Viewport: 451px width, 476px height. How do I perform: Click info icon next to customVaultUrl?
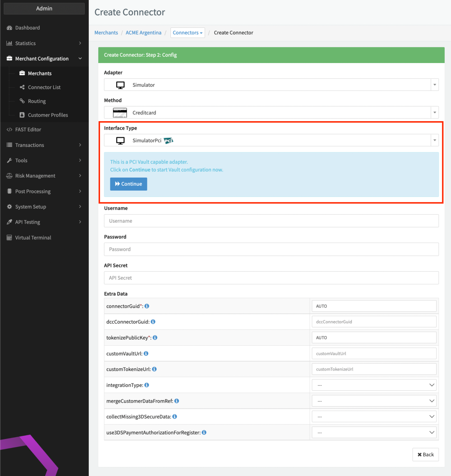pyautogui.click(x=146, y=353)
